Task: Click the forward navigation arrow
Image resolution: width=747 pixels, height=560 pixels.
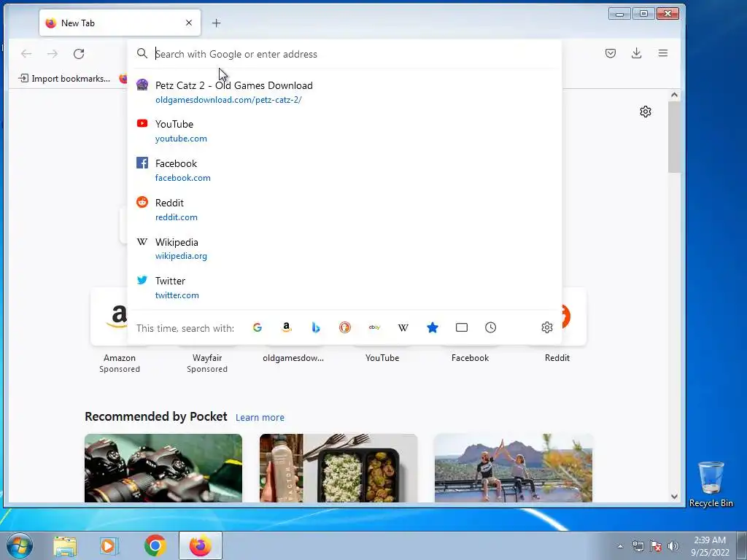Action: click(x=53, y=54)
